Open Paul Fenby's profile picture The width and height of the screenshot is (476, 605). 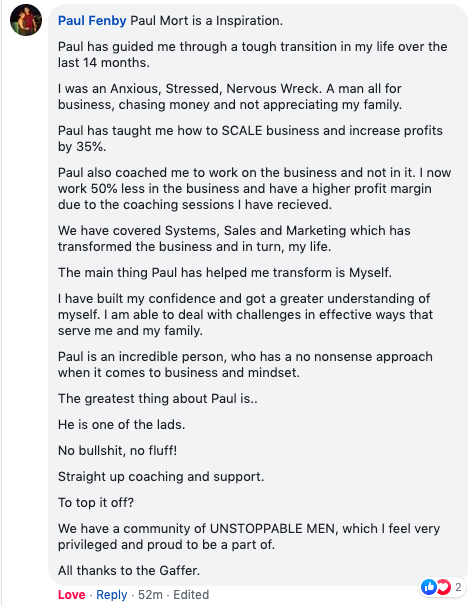coord(26,20)
